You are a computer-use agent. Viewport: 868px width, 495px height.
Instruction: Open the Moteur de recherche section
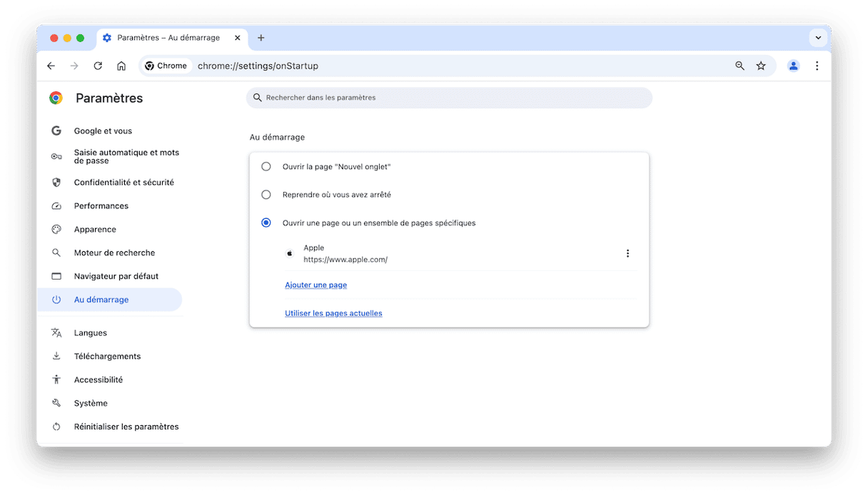pyautogui.click(x=114, y=252)
